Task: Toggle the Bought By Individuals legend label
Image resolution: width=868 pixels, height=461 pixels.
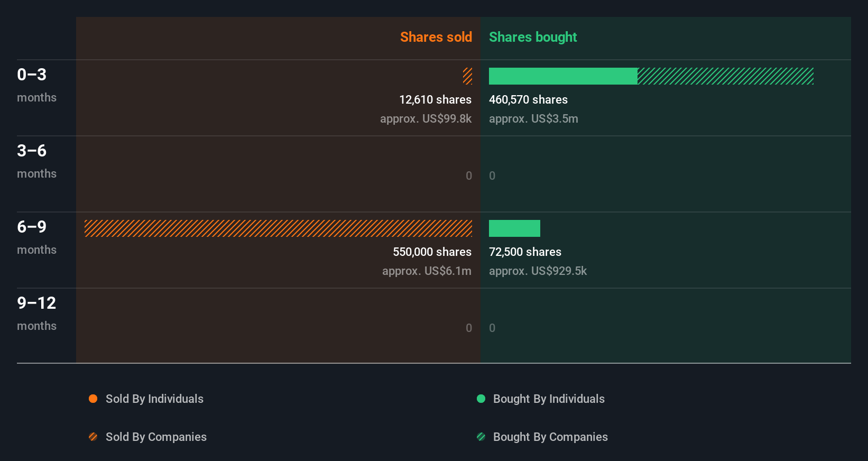Action: tap(549, 399)
